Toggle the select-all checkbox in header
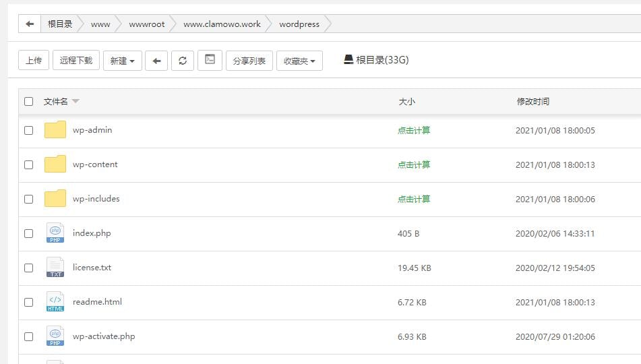Screen dimensions: 641x364 click(x=28, y=101)
